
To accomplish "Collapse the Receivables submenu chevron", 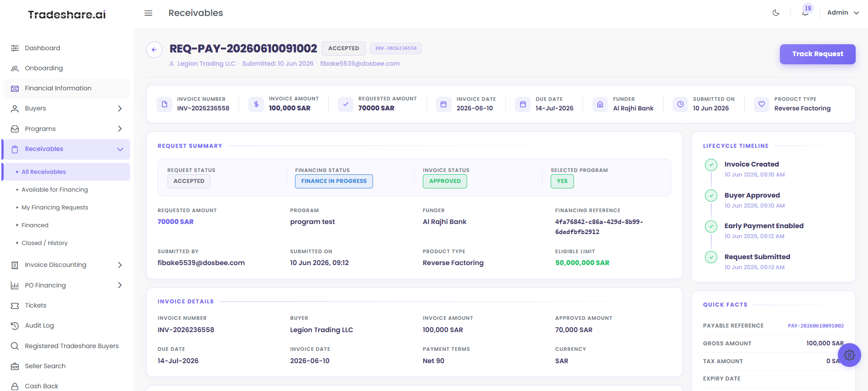I will tap(120, 149).
